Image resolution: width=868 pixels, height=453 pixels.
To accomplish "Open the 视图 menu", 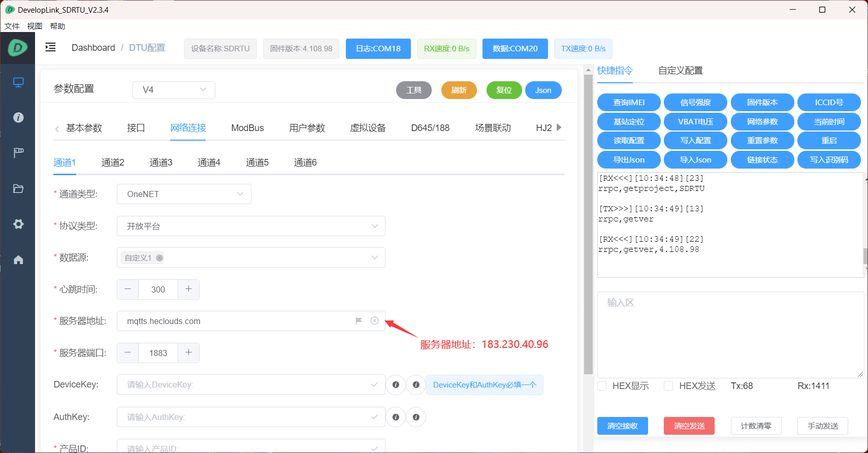I will click(35, 26).
